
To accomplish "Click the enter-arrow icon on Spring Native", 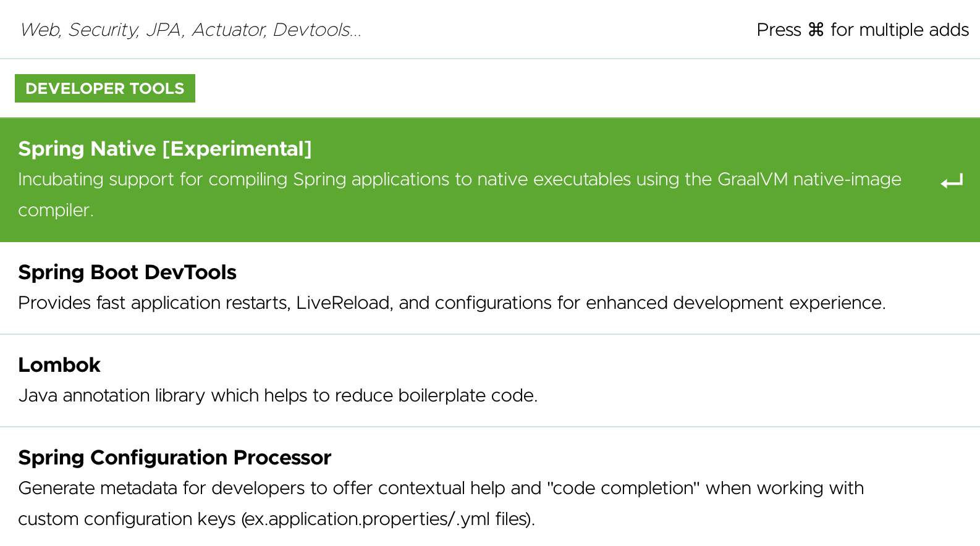I will click(x=952, y=181).
